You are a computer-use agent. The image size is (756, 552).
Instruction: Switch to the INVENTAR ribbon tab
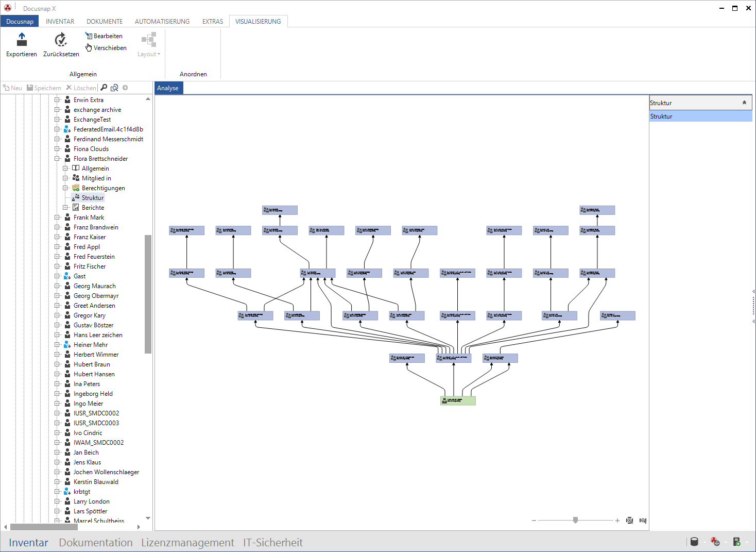click(x=60, y=21)
